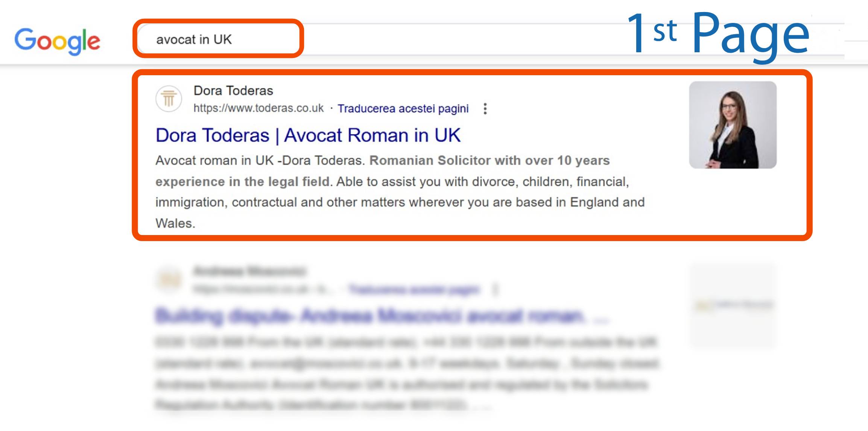Click the 'Dora Toderas' site name above the URL
The image size is (868, 431).
(233, 91)
